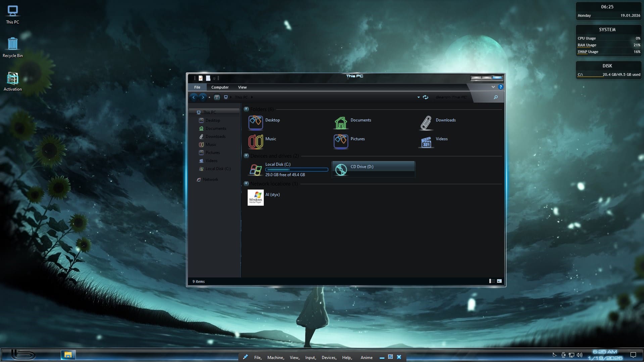Click the network tray icon
This screenshot has width=644, height=362.
click(571, 355)
